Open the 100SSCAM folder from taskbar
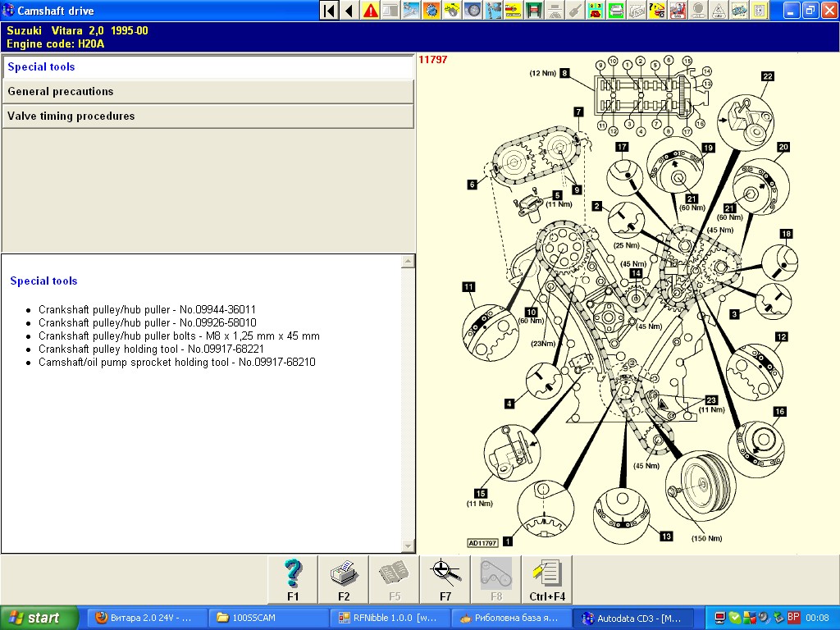This screenshot has height=630, width=840. click(x=267, y=618)
